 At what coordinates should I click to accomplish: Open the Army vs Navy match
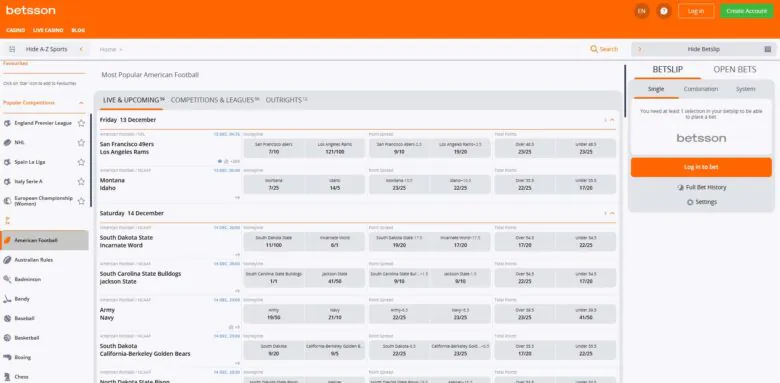click(107, 314)
